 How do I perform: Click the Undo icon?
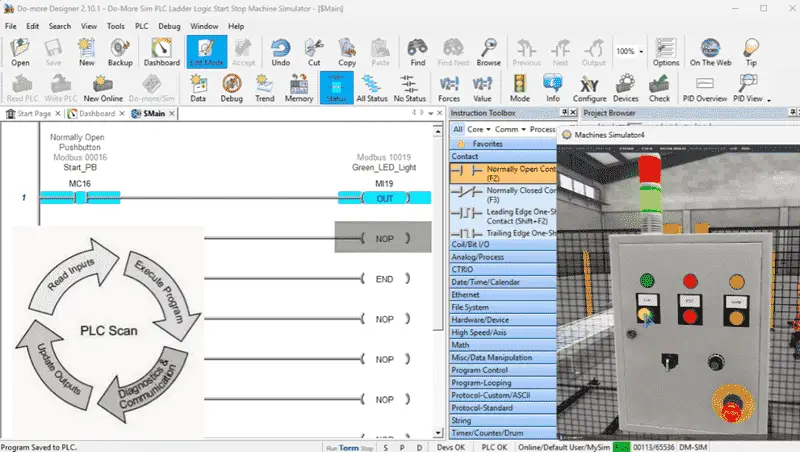click(x=280, y=52)
